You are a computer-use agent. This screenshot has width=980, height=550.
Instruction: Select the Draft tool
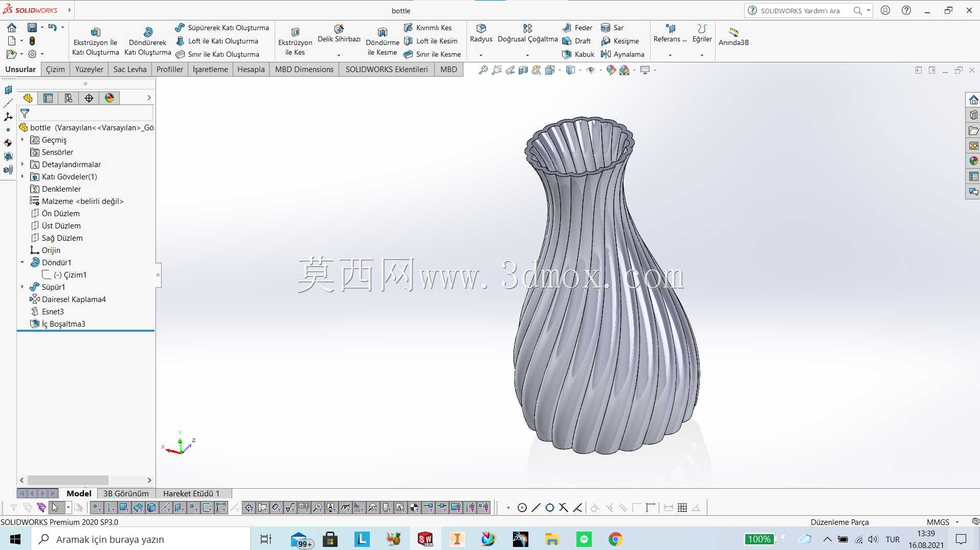click(576, 41)
